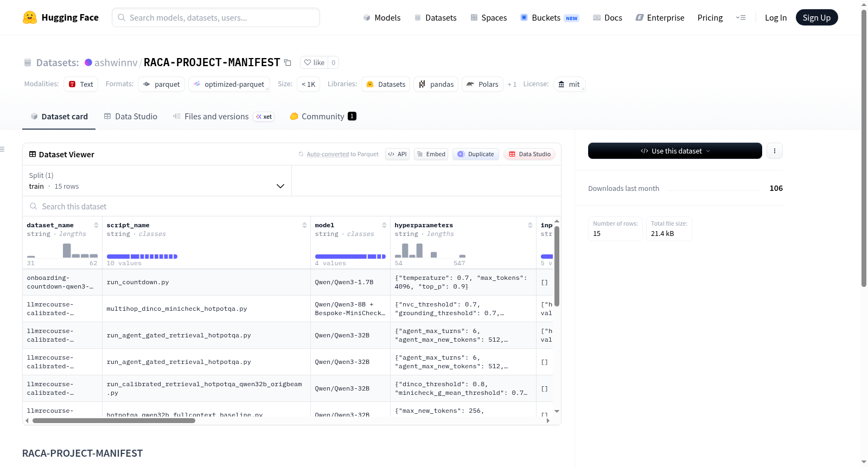This screenshot has height=467, width=868.
Task: Click the mit license tag
Action: [569, 84]
